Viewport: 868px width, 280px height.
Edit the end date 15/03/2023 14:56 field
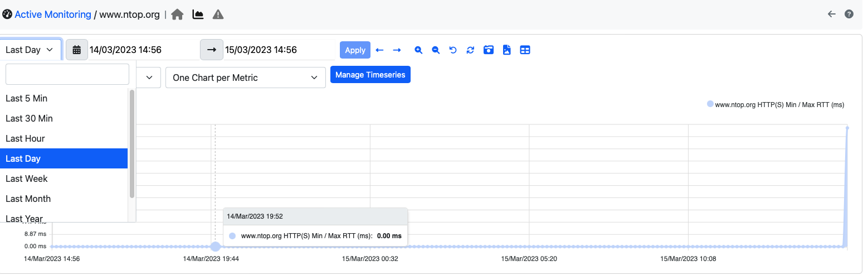(280, 50)
